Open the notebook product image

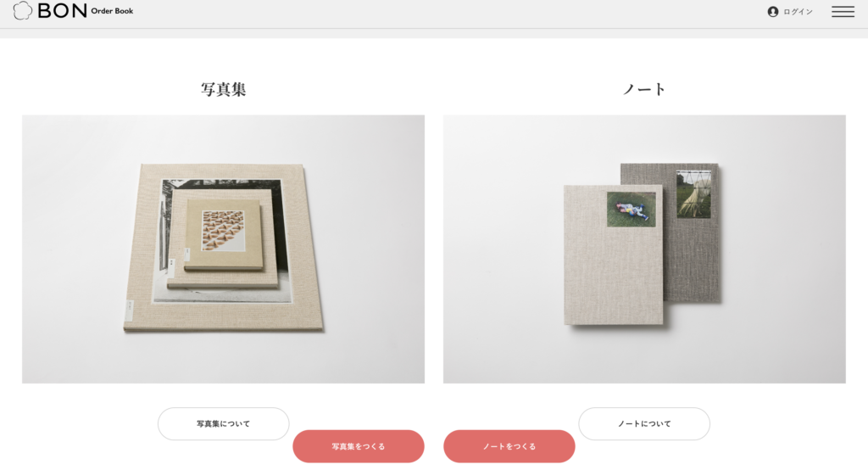644,249
